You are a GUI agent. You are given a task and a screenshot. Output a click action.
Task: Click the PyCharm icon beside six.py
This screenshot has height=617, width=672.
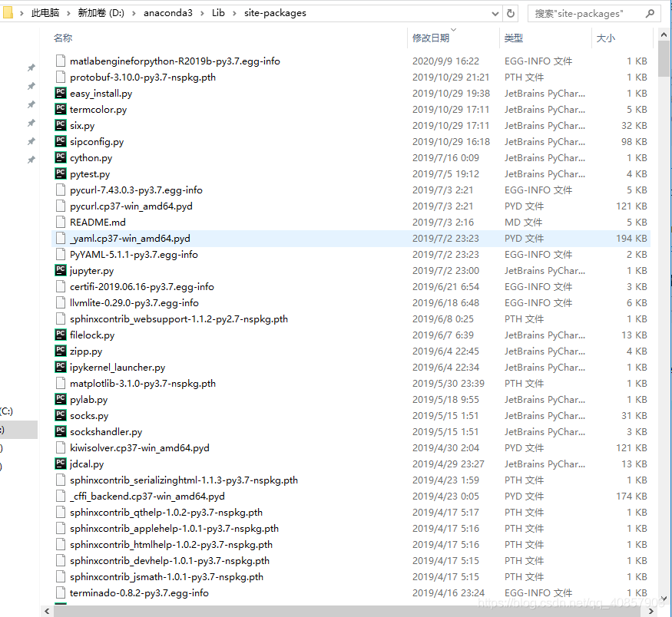click(x=61, y=125)
